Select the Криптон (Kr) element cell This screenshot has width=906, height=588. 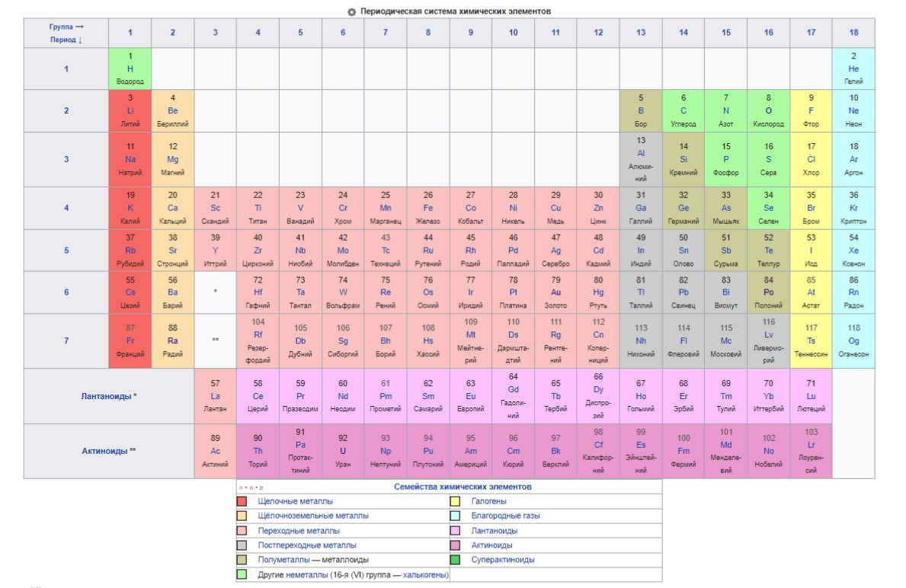pos(853,208)
